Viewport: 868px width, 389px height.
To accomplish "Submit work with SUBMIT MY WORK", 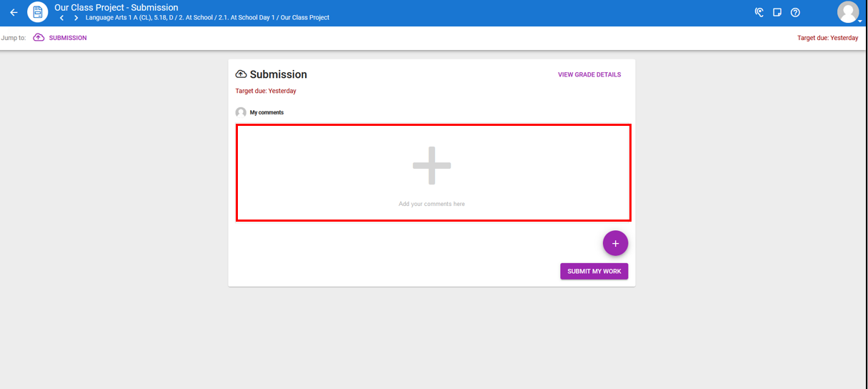I will point(594,271).
